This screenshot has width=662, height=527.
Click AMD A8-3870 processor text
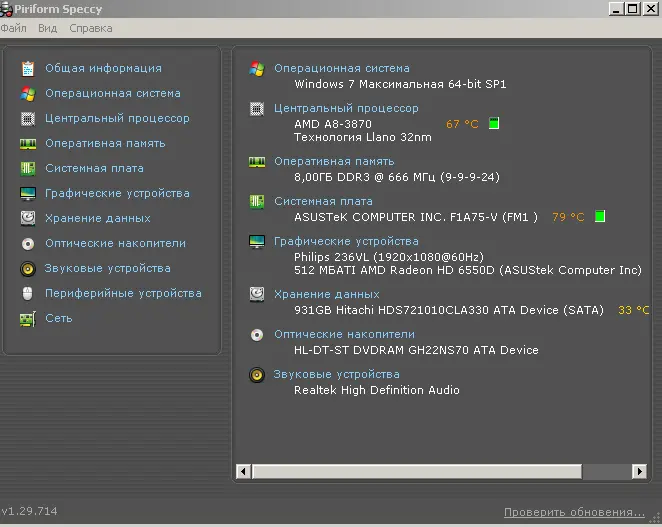point(333,124)
